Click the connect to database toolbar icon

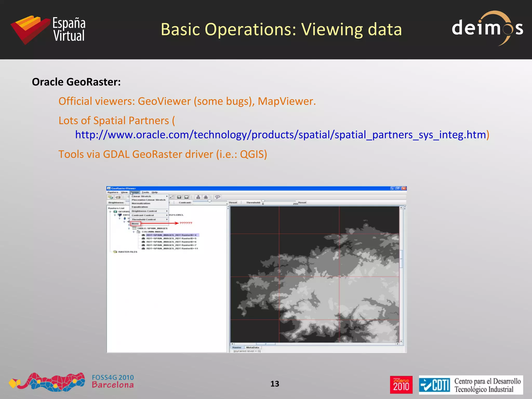111,197
